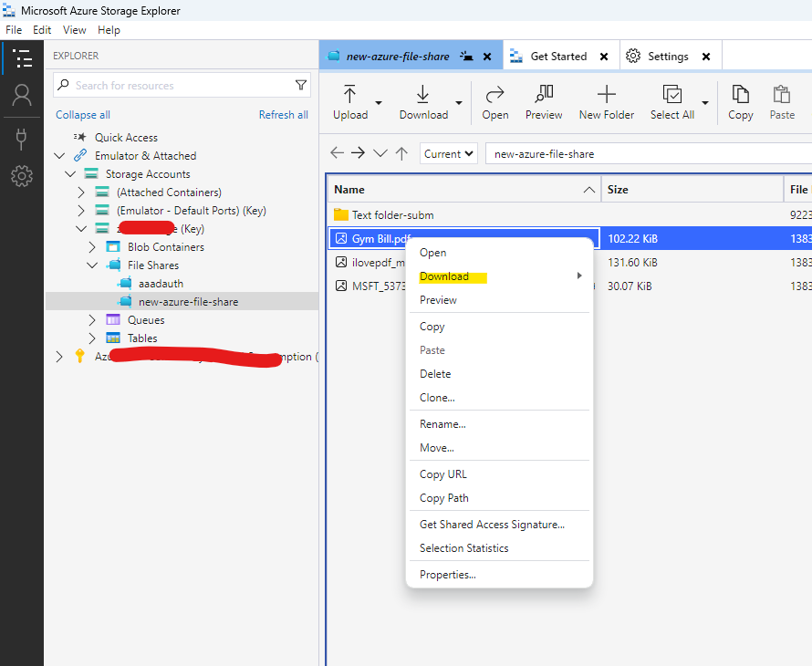812x666 pixels.
Task: Choose Clone... in the context menu
Action: (x=499, y=398)
